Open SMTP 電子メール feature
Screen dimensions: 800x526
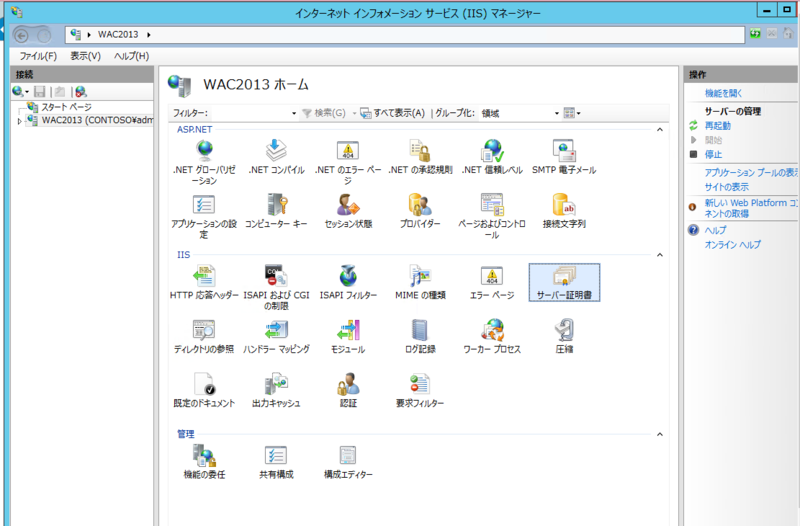coord(564,157)
